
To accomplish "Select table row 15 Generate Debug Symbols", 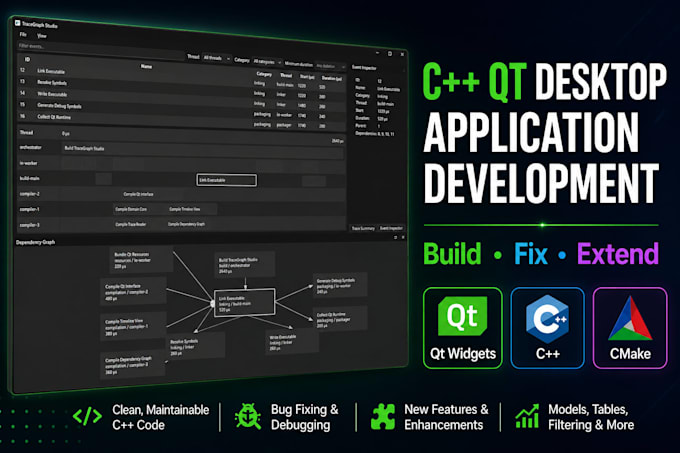I will click(x=181, y=110).
